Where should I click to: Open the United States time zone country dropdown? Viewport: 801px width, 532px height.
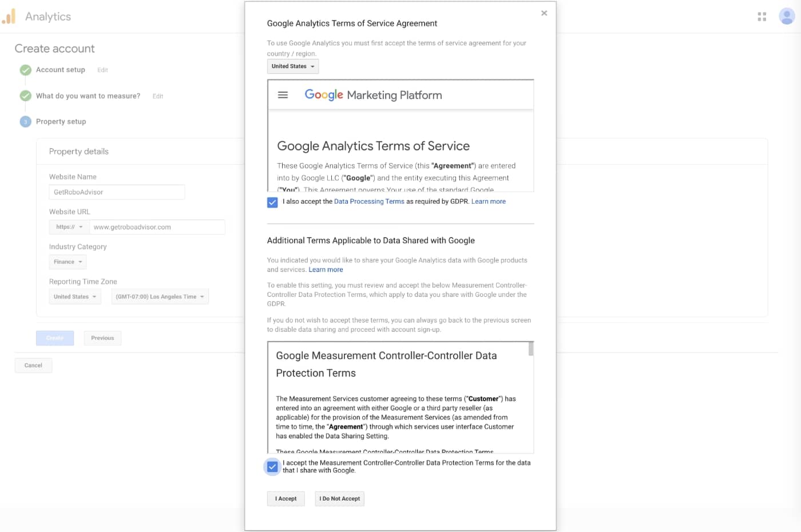[75, 297]
